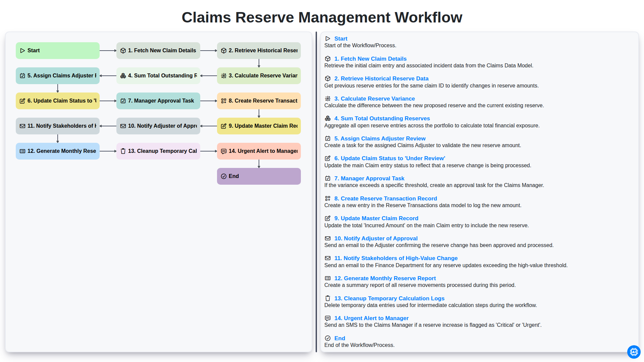Click the edit icon in Update Claim Status node
Image resolution: width=644 pixels, height=362 pixels.
tap(22, 101)
